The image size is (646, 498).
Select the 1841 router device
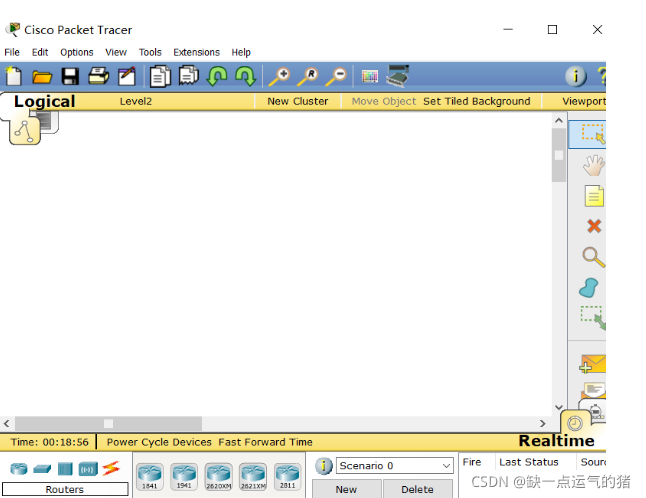150,477
